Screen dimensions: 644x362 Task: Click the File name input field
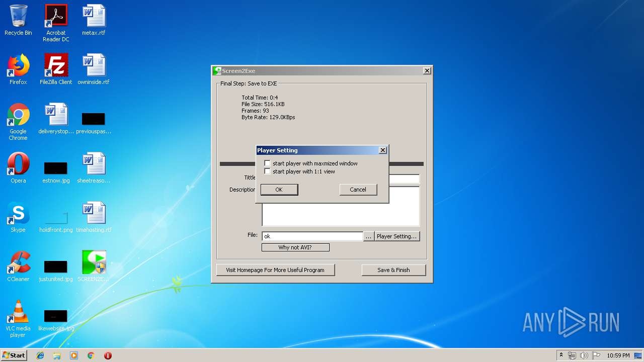coord(312,236)
